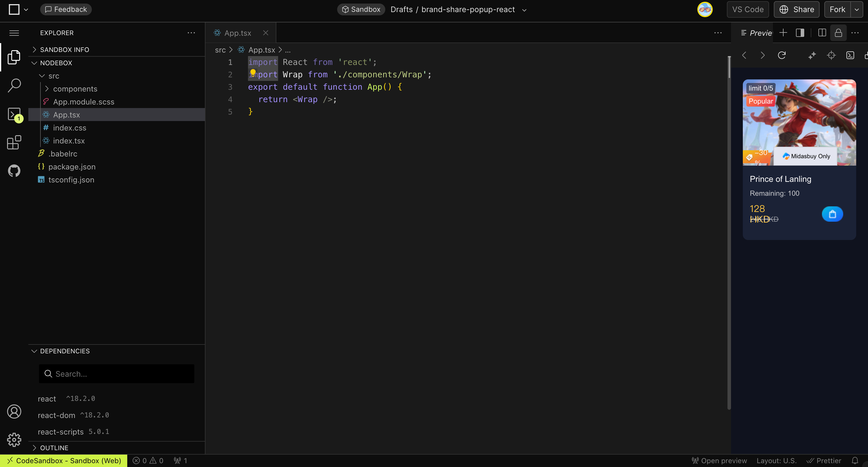Click the Fork button
Image resolution: width=868 pixels, height=467 pixels.
[x=837, y=9]
